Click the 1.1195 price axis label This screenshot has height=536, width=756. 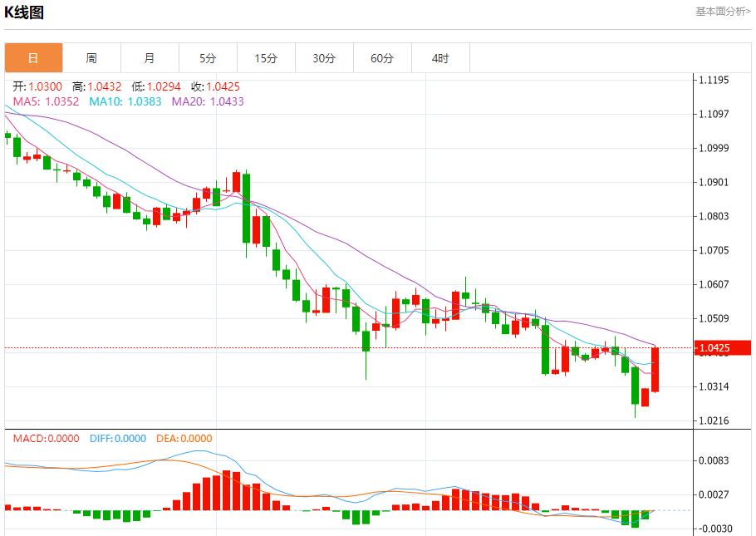714,80
